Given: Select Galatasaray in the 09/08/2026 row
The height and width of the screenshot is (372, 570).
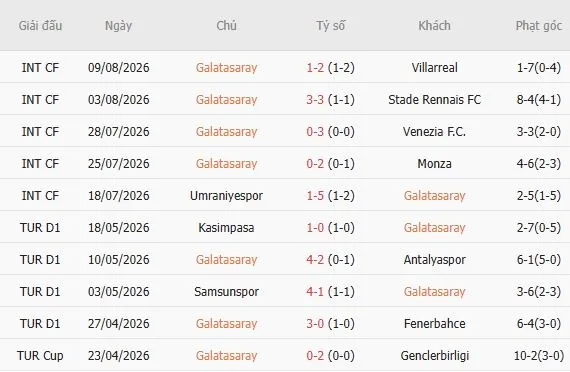Looking at the screenshot, I should pos(226,68).
